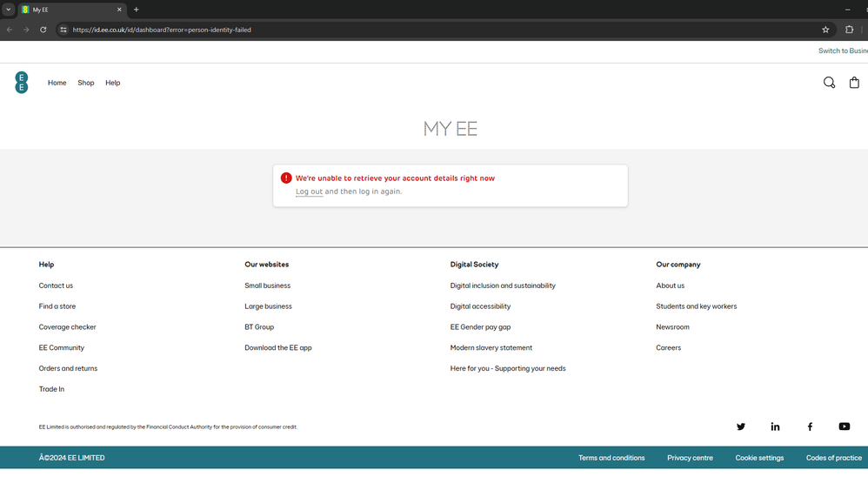This screenshot has height=497, width=868.
Task: View site information icon in address bar
Action: pyautogui.click(x=63, y=30)
